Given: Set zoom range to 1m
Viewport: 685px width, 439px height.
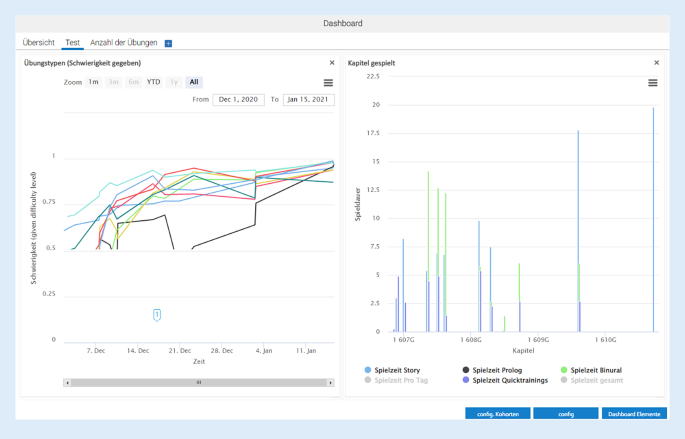Looking at the screenshot, I should 93,82.
